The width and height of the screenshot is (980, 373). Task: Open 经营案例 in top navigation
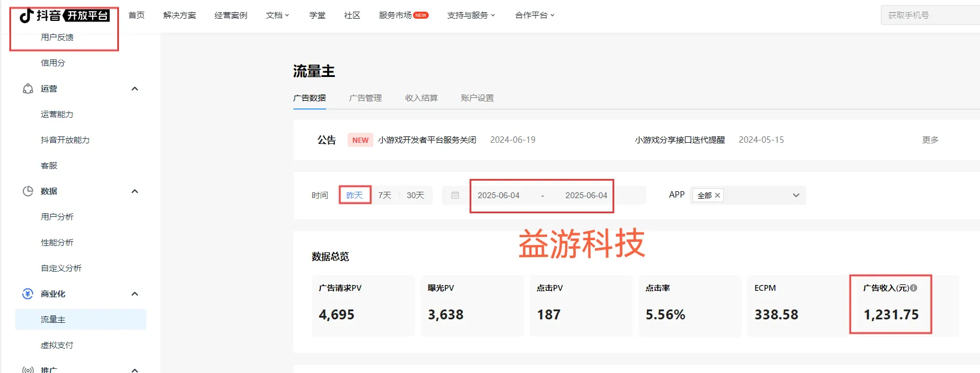coord(231,15)
